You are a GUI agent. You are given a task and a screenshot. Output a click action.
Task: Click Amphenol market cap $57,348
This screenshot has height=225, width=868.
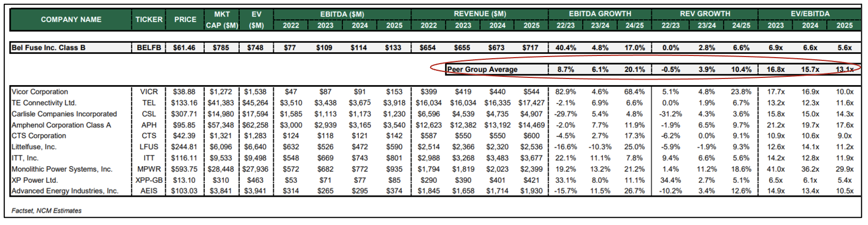point(221,125)
